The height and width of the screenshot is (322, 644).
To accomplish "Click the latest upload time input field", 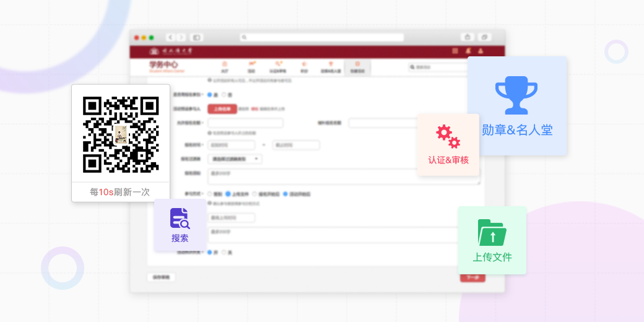I will [232, 218].
